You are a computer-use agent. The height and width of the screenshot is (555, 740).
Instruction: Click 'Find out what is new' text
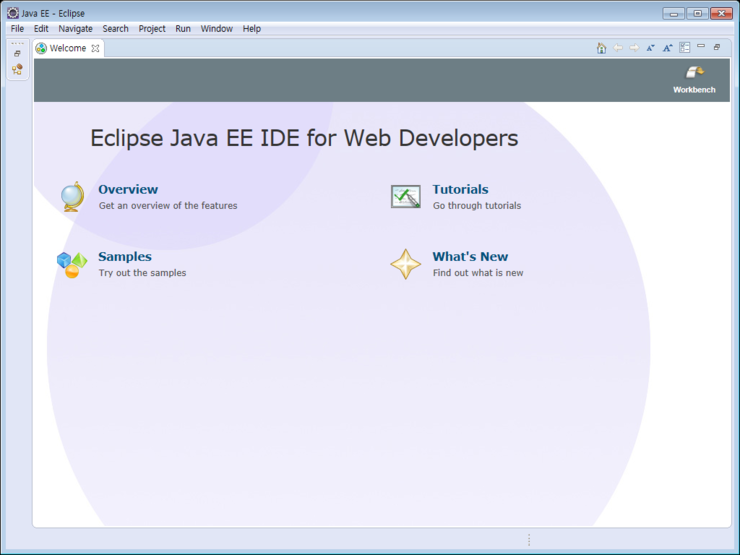pyautogui.click(x=478, y=273)
